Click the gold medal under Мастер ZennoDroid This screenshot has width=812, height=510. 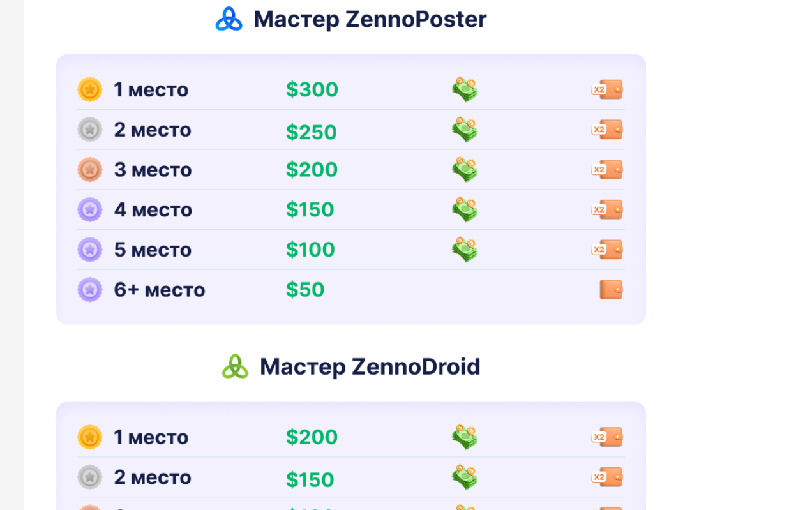pos(90,437)
